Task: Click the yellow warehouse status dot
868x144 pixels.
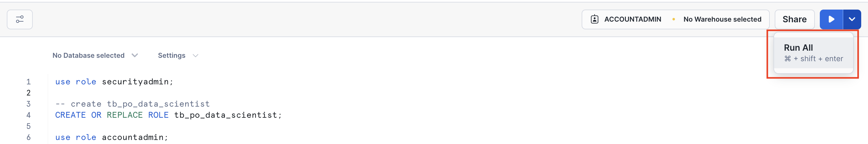Action: pos(673,19)
